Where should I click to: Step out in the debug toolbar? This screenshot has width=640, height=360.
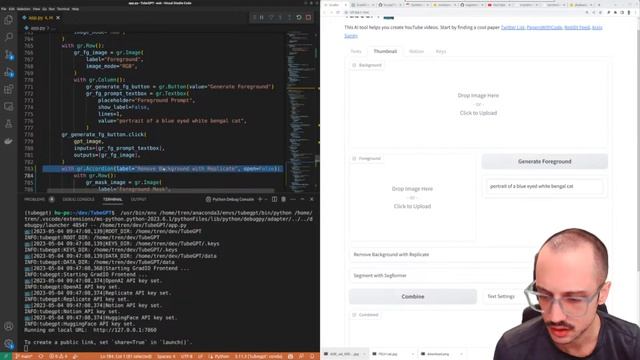(x=289, y=18)
